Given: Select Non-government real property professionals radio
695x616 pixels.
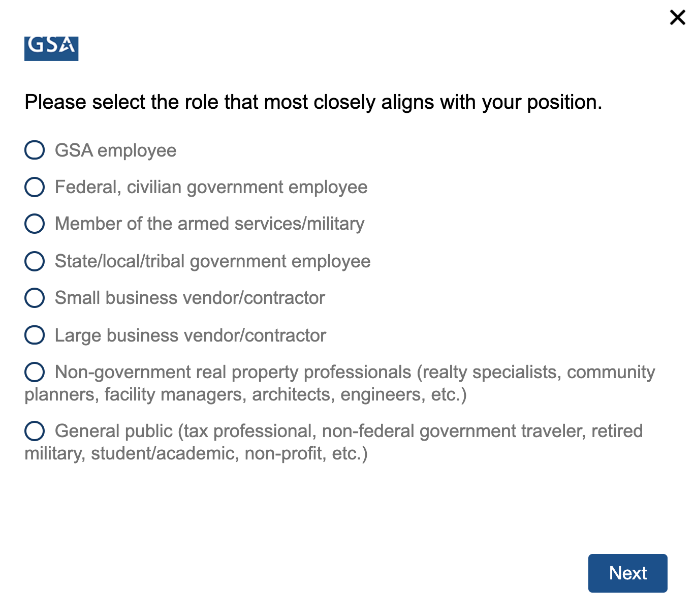Looking at the screenshot, I should click(x=35, y=372).
